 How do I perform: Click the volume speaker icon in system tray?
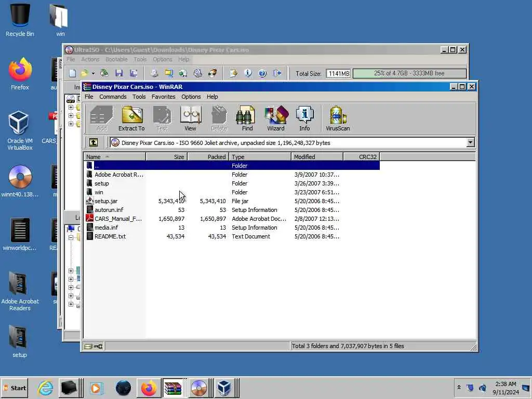482,387
